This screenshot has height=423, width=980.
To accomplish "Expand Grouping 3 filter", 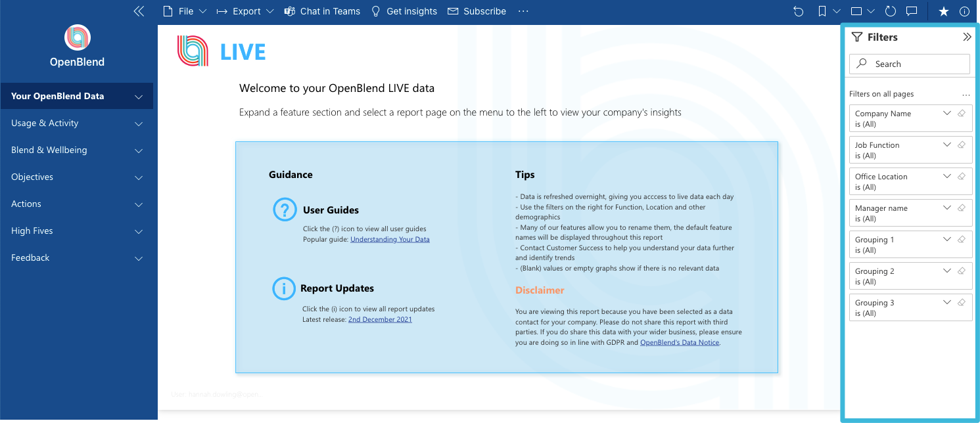I will tap(947, 302).
